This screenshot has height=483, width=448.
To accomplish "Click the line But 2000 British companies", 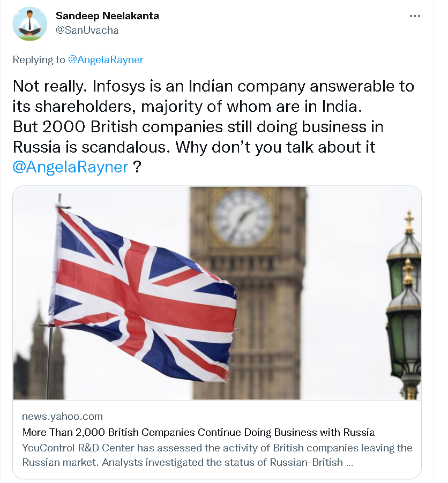I will click(198, 128).
